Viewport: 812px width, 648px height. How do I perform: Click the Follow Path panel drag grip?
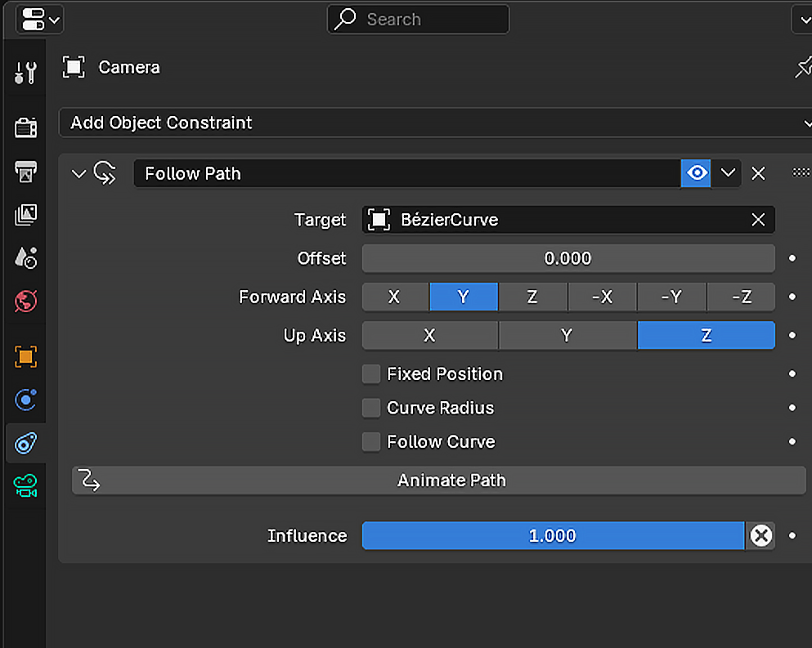click(x=801, y=172)
